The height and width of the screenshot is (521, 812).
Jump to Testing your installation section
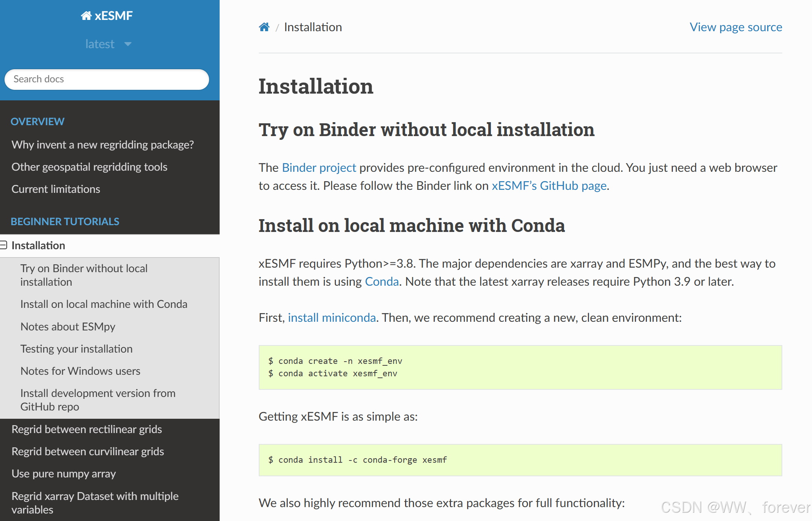tap(76, 349)
